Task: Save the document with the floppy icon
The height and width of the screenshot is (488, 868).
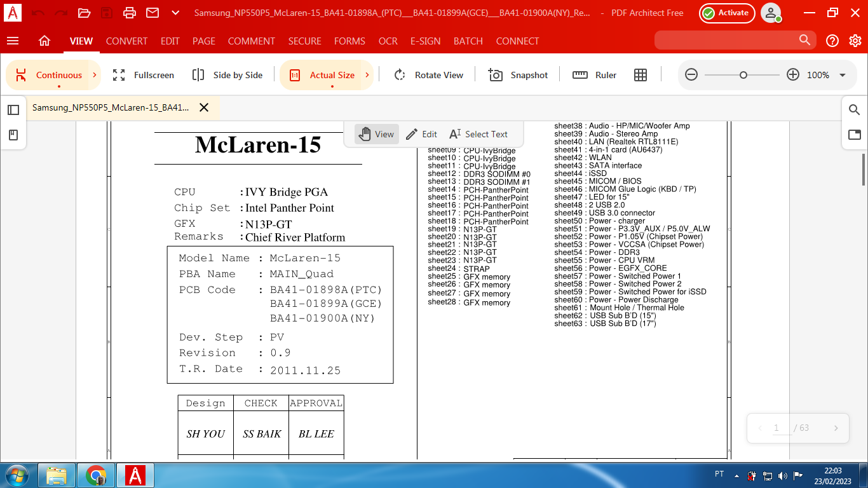Action: pos(107,13)
